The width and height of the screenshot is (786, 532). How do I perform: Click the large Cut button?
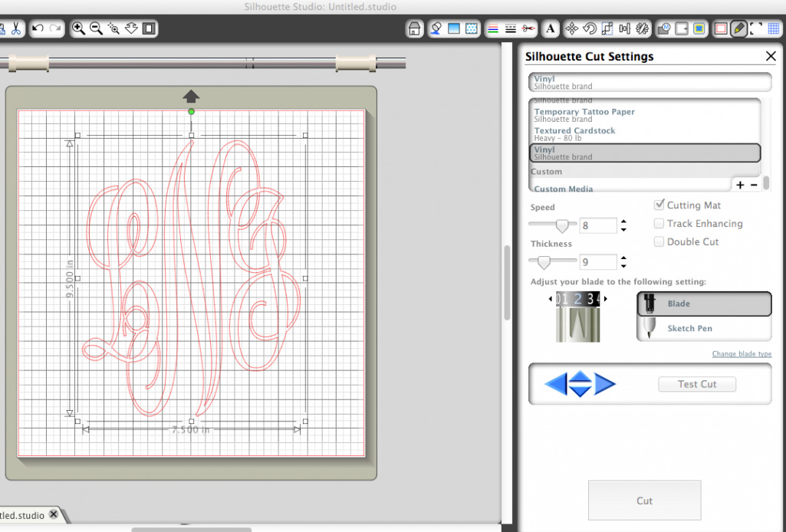(x=645, y=501)
